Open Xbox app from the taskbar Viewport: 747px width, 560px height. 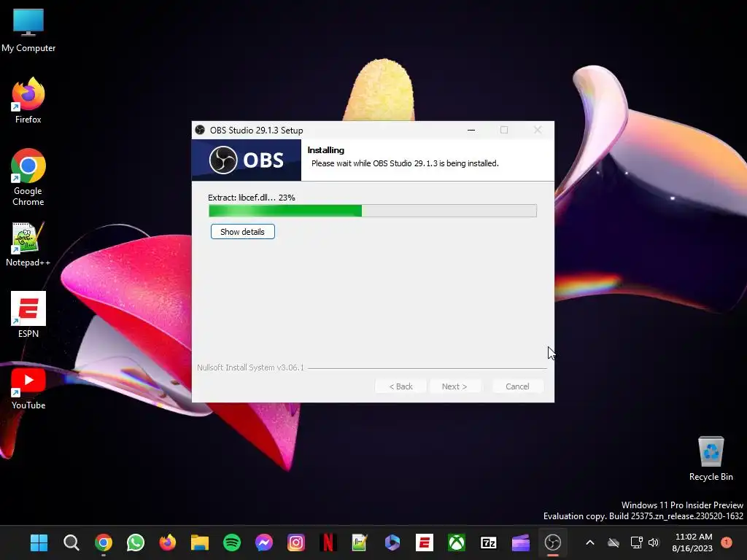pyautogui.click(x=457, y=542)
